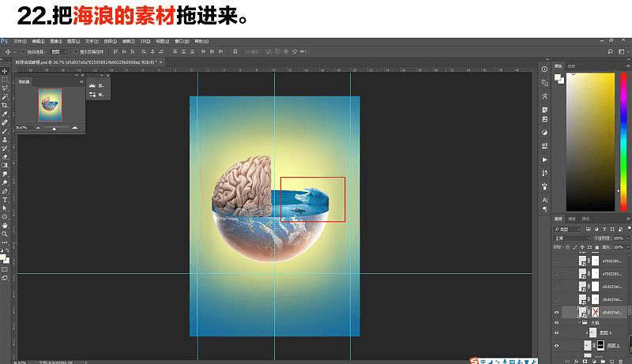The image size is (632, 364).
Task: Collapse the layer group folder arrow
Action: [580, 322]
